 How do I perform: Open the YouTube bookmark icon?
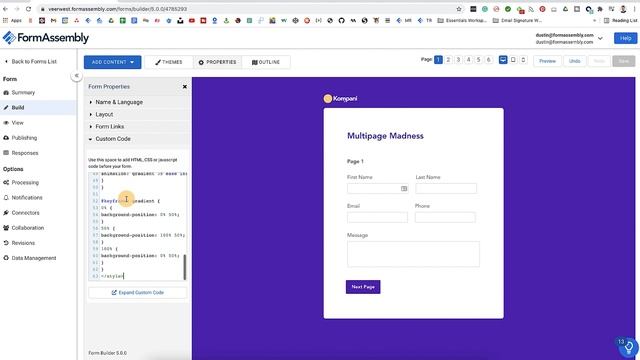coord(191,20)
